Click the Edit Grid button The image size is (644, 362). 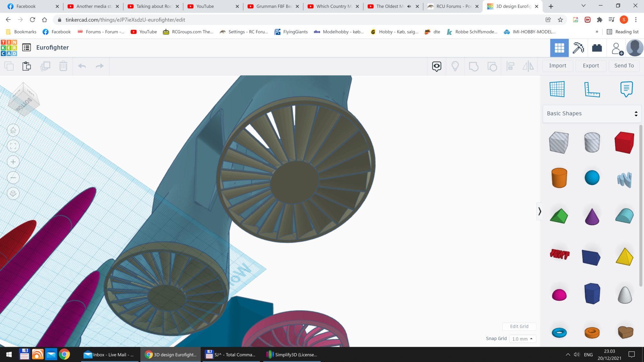click(519, 326)
